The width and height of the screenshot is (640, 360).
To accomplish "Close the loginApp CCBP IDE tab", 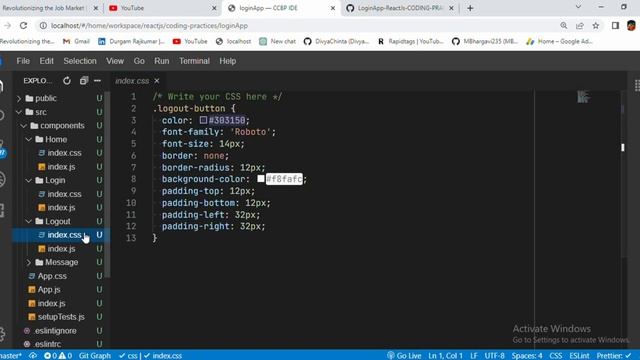I will 333,8.
